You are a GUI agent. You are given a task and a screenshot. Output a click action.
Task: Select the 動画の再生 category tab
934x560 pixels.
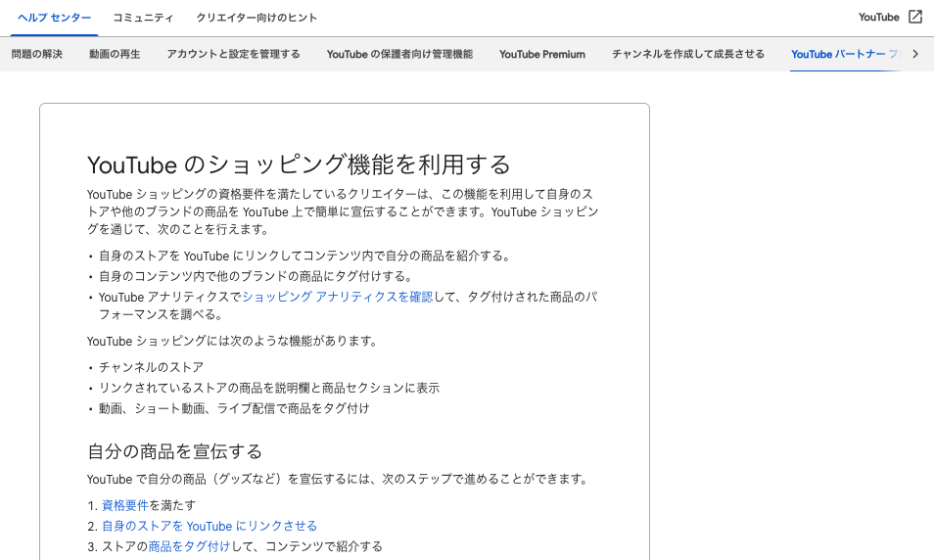coord(115,54)
